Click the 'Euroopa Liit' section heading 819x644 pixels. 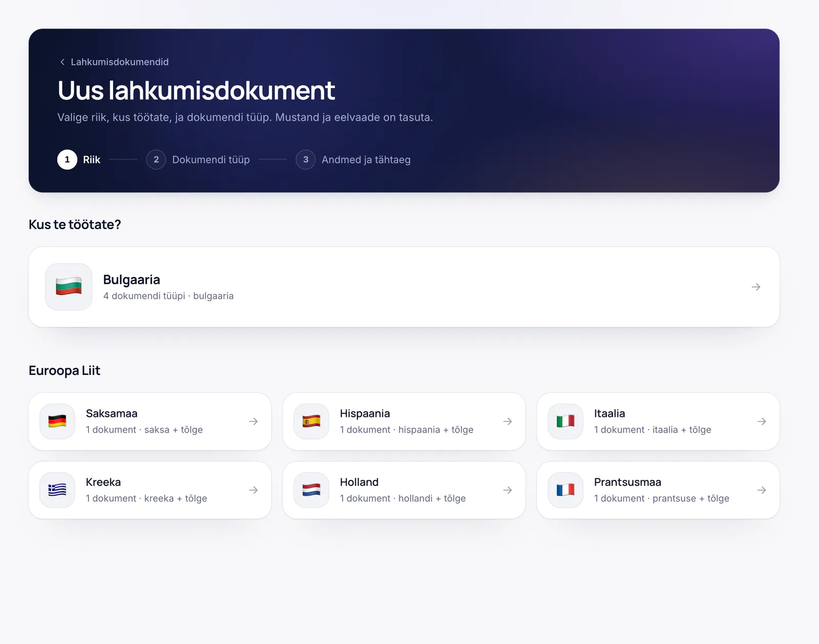(x=64, y=370)
